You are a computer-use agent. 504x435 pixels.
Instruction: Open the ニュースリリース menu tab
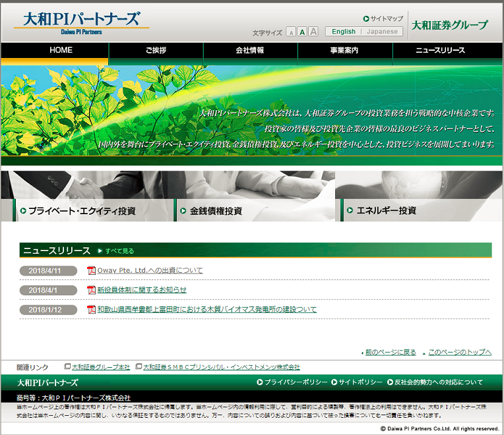click(x=448, y=53)
